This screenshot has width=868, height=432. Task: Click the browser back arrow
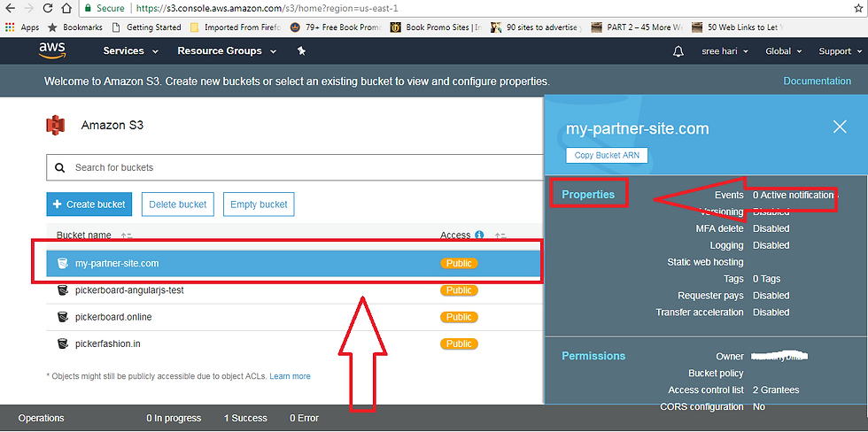(10, 8)
